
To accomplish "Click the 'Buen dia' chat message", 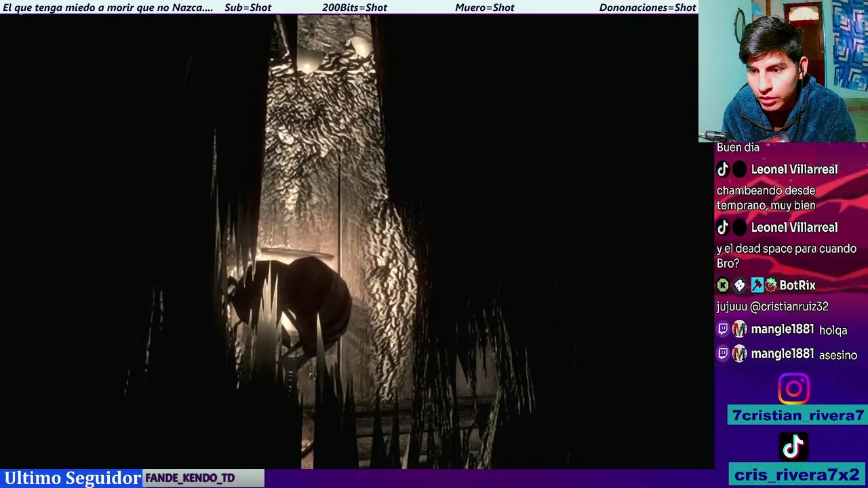I will pos(738,148).
